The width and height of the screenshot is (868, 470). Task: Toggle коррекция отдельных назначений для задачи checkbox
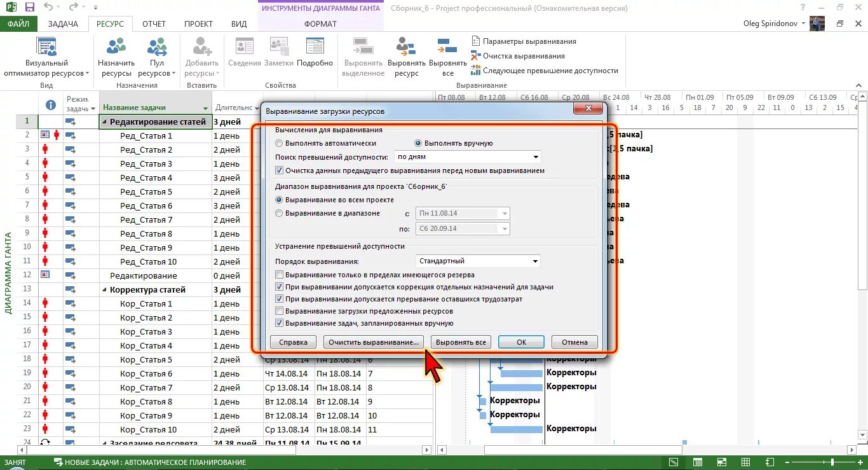279,287
